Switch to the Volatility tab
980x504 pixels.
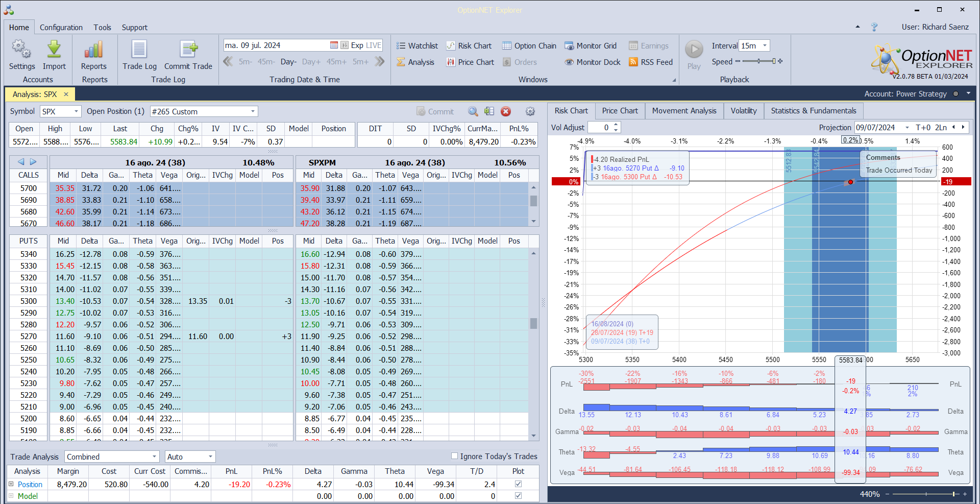point(744,111)
